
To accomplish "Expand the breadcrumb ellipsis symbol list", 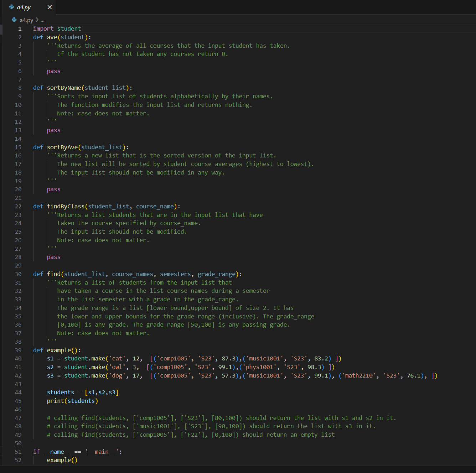I will [x=42, y=20].
